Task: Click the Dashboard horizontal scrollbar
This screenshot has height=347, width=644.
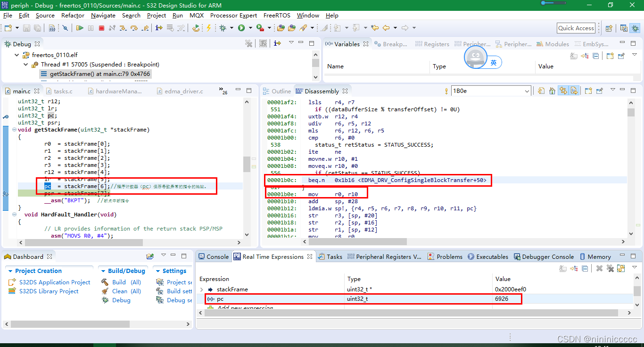Action: [x=97, y=324]
